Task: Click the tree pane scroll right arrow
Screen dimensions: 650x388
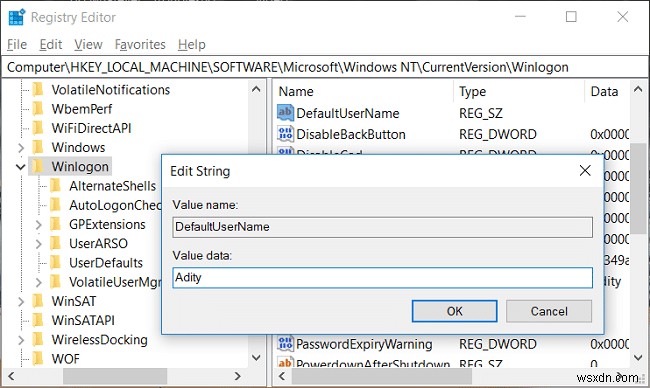Action: (238, 376)
